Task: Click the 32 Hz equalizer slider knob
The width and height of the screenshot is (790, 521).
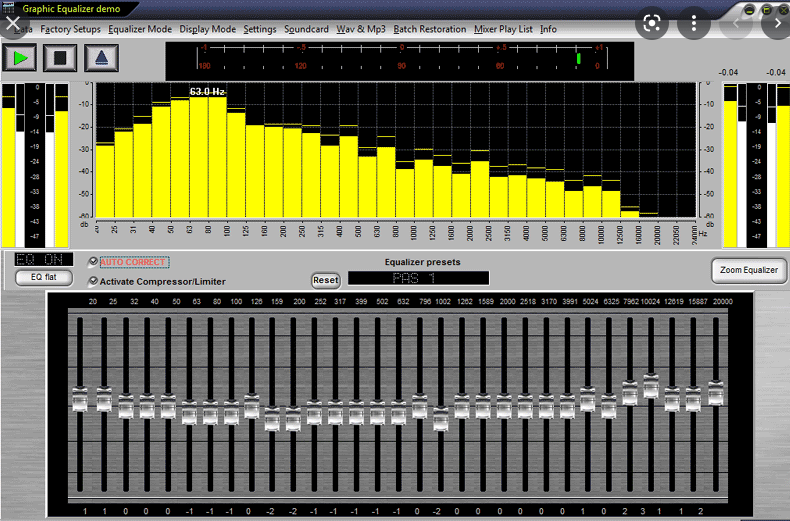Action: (126, 406)
